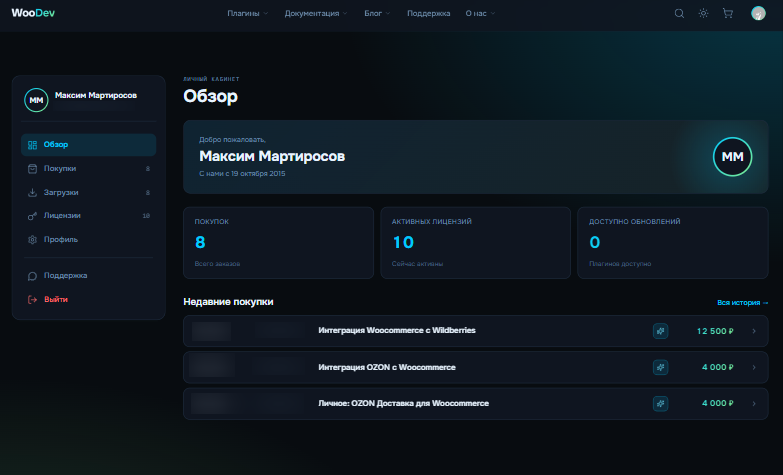Open the search icon in header
Image resolution: width=783 pixels, height=475 pixels.
679,13
